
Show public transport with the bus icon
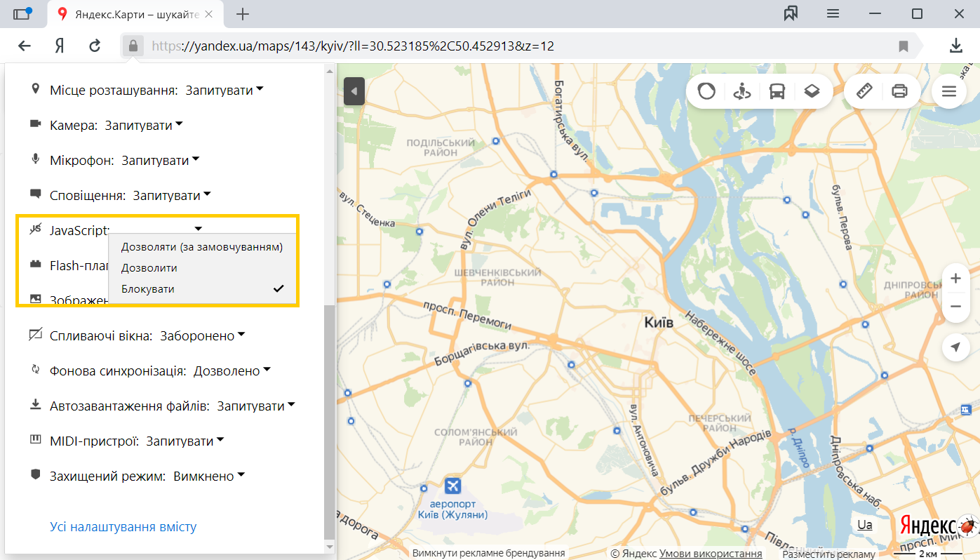click(x=777, y=91)
